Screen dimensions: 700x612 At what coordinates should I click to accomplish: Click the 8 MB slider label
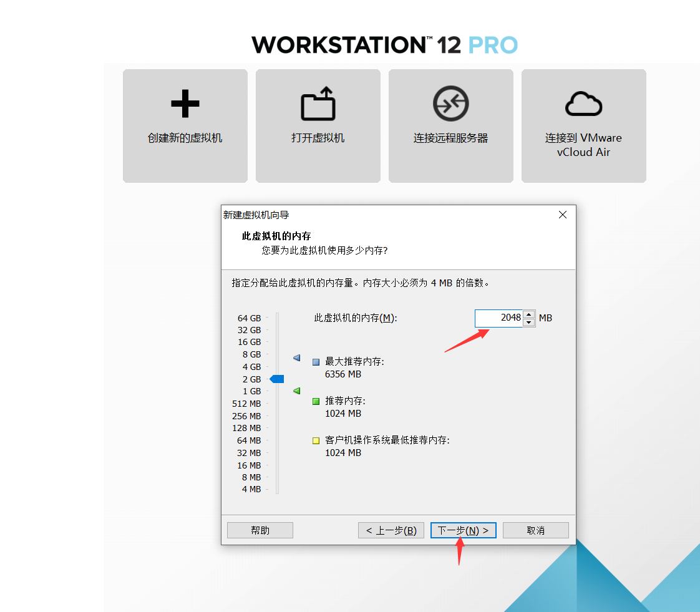click(251, 478)
